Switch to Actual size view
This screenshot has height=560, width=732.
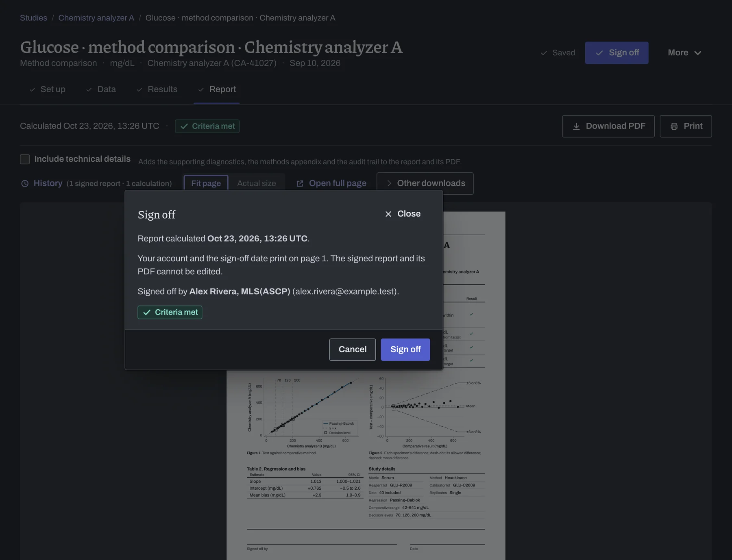pos(257,183)
